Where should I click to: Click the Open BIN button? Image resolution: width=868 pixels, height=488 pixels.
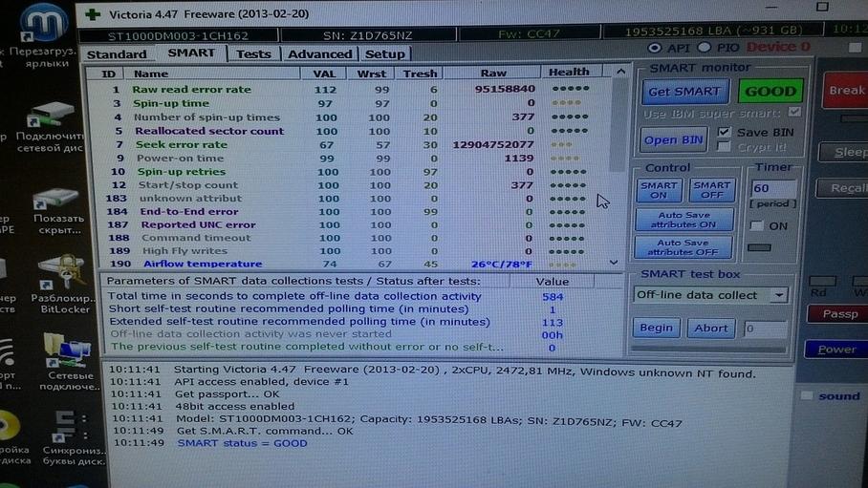pos(674,140)
